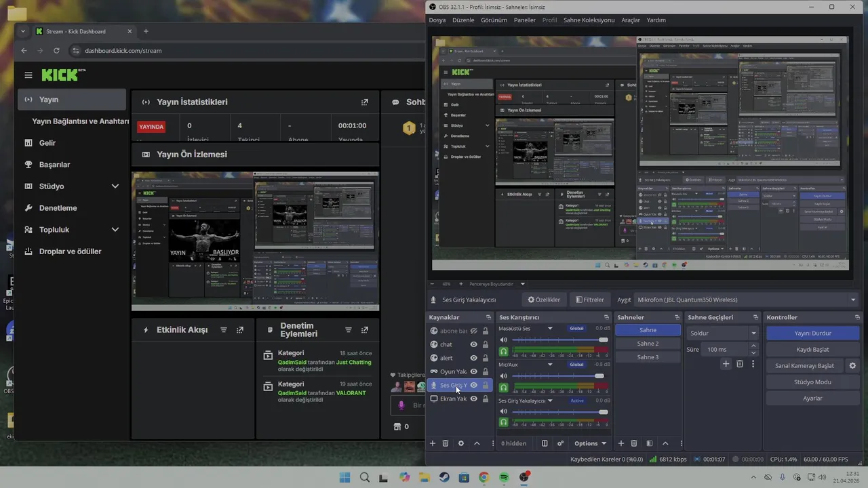Open Windows Start menu
The width and height of the screenshot is (868, 488).
[344, 478]
